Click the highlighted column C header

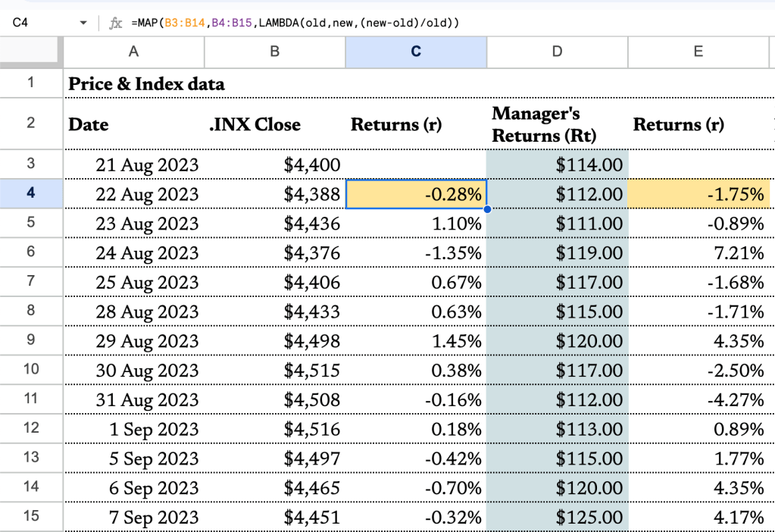[x=416, y=52]
